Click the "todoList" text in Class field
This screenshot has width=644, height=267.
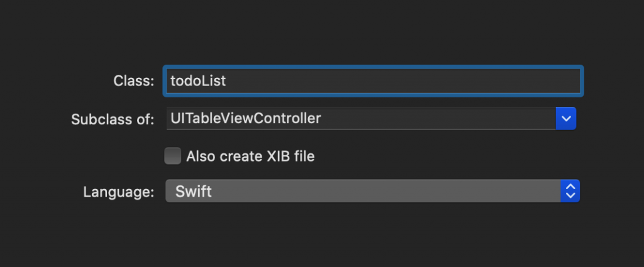tap(198, 81)
